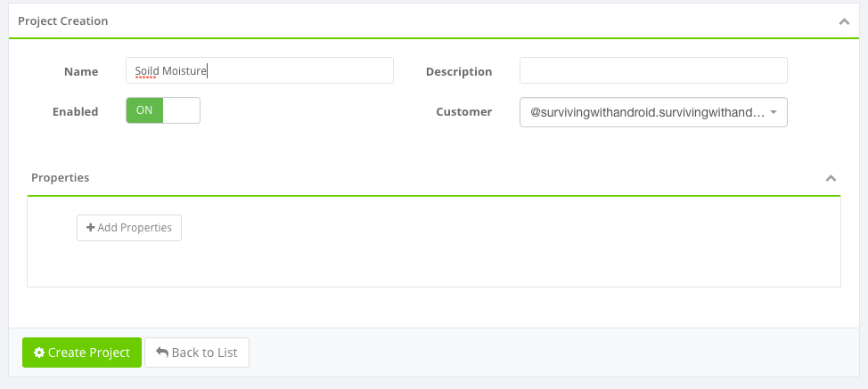This screenshot has height=389, width=868.
Task: Click the white handle of the Enabled switch
Action: click(x=182, y=110)
